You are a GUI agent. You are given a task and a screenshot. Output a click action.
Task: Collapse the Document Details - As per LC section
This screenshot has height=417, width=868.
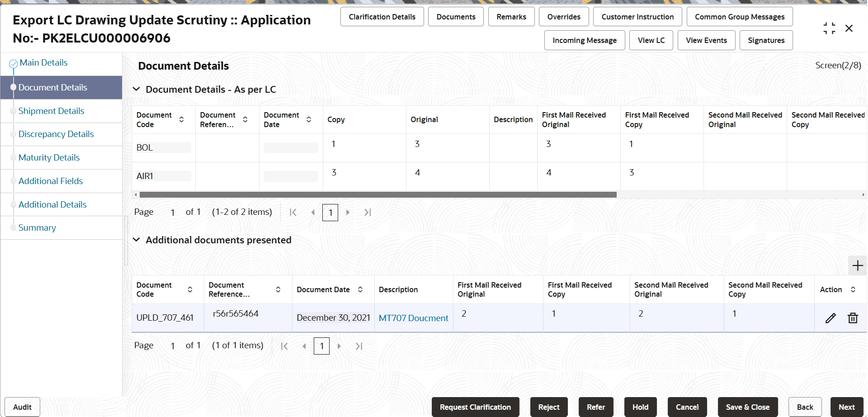137,89
